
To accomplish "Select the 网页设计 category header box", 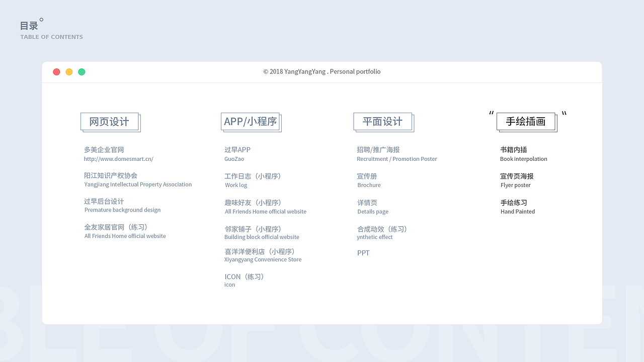I will tap(110, 121).
